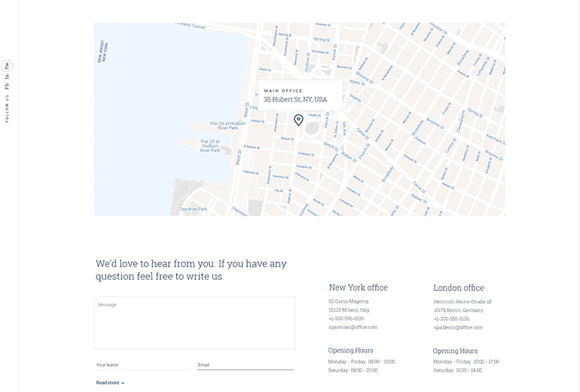Screen dimensions: 580x392
Task: Click the London office heading
Action: (459, 288)
